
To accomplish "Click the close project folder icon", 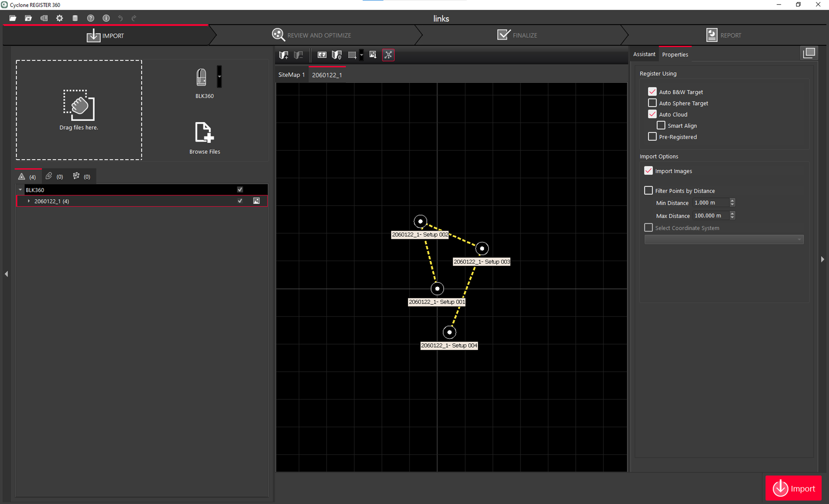I will pos(28,18).
